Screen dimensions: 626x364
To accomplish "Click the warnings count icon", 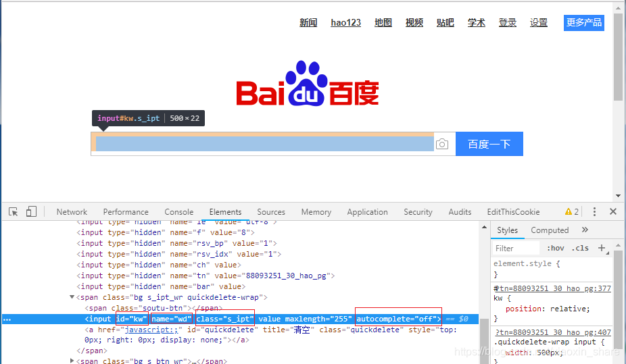I will coord(572,211).
